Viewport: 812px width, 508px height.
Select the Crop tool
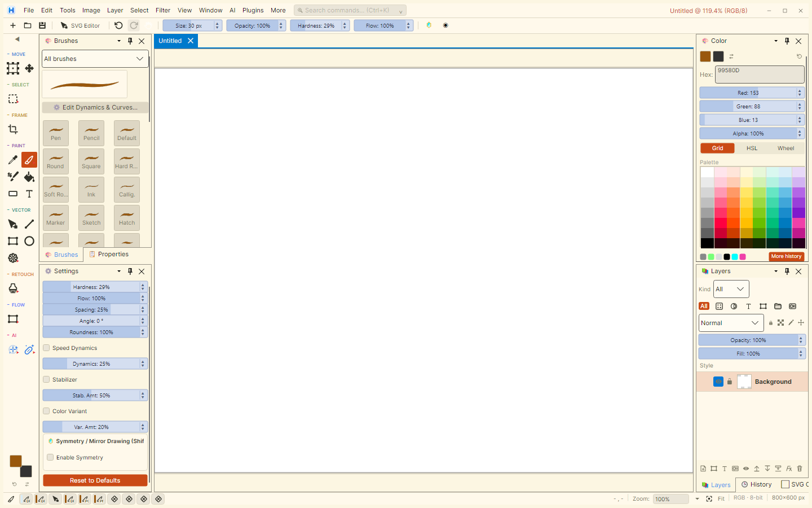[x=13, y=130]
